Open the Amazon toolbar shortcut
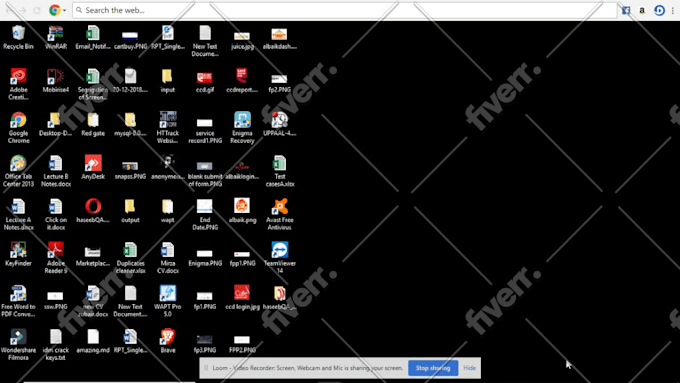 click(642, 10)
